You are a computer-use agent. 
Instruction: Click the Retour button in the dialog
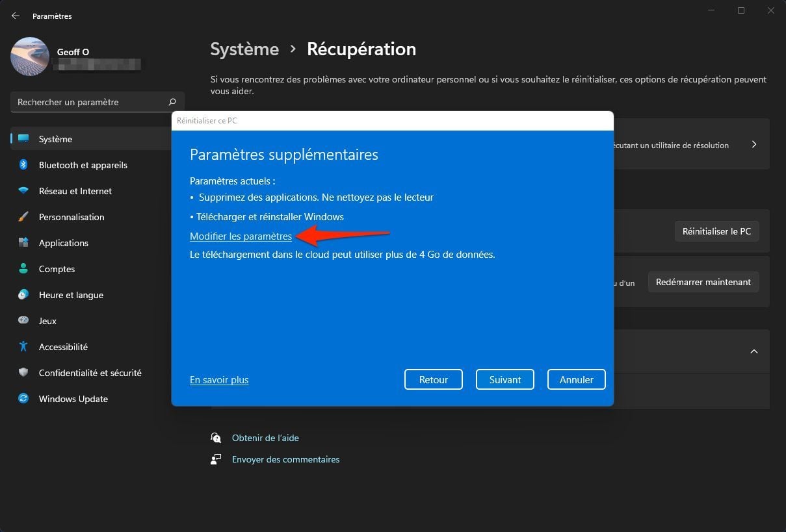[434, 379]
